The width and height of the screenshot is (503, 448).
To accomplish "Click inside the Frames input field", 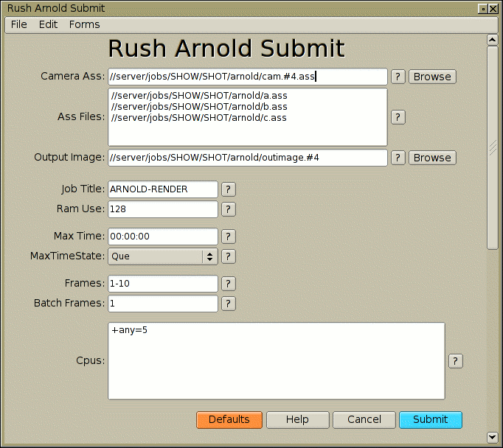I will point(162,284).
